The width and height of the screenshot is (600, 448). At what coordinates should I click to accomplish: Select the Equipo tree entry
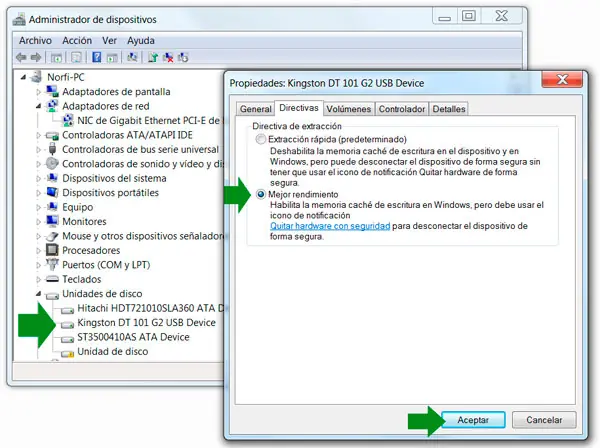coord(78,207)
